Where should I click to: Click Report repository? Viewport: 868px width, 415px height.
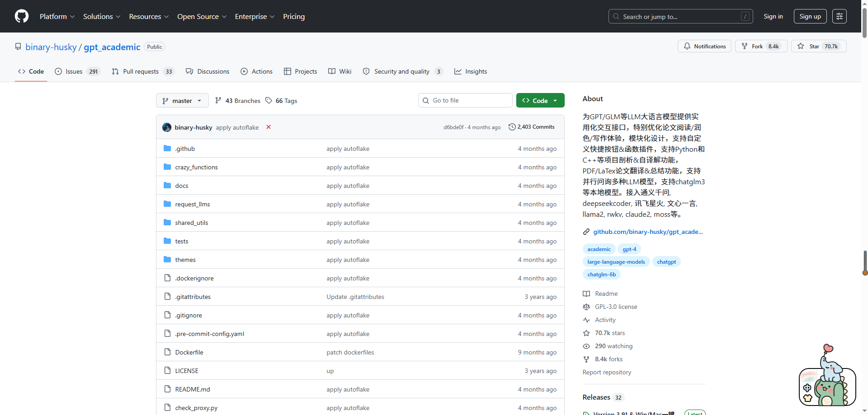(x=607, y=372)
